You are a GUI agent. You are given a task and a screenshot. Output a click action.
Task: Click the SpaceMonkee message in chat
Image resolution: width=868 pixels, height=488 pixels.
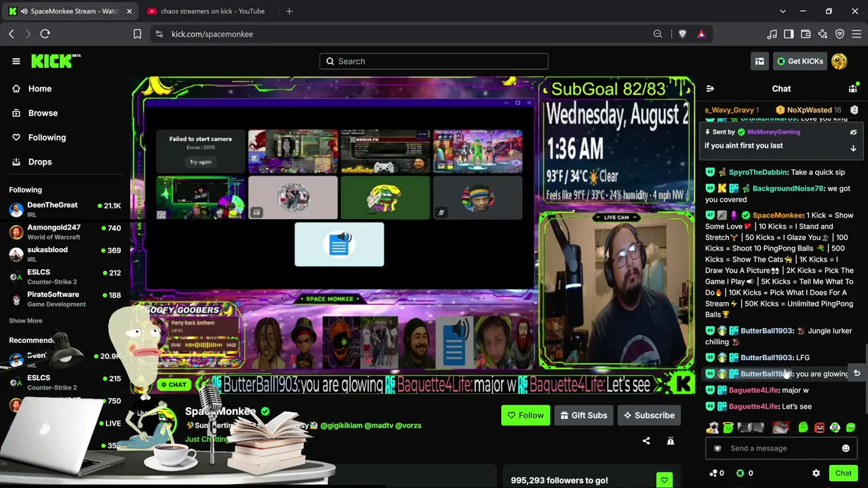[x=780, y=265]
